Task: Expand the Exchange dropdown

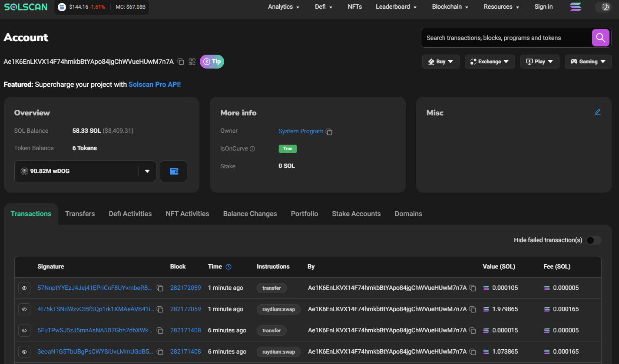Action: point(490,62)
